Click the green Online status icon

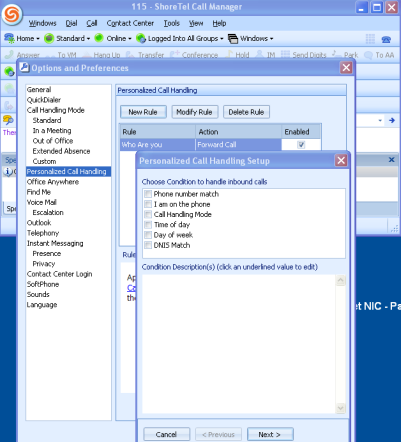pyautogui.click(x=99, y=38)
